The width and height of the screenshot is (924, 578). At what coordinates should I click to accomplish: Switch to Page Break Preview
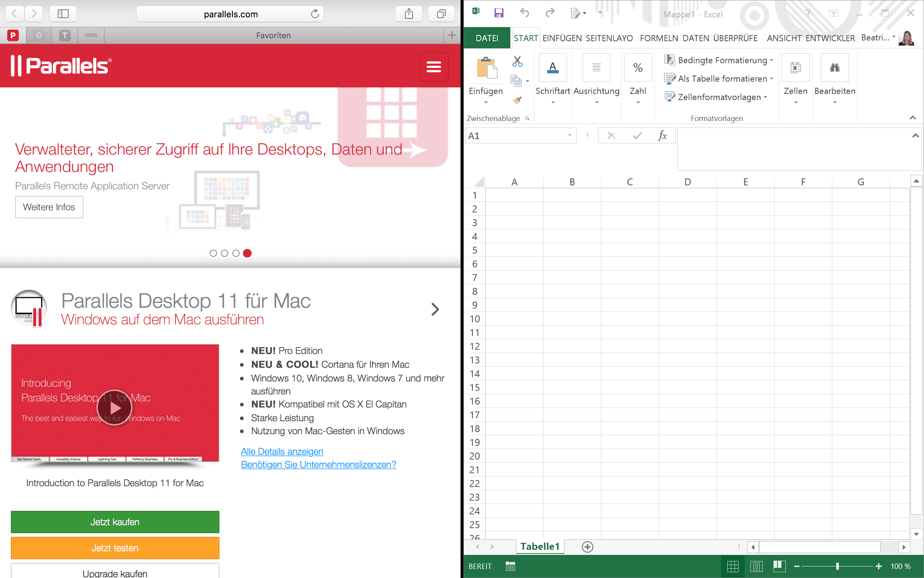(779, 566)
